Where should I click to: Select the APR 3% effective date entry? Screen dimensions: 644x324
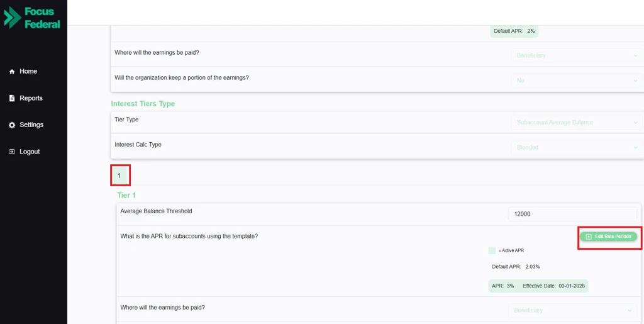tap(538, 286)
